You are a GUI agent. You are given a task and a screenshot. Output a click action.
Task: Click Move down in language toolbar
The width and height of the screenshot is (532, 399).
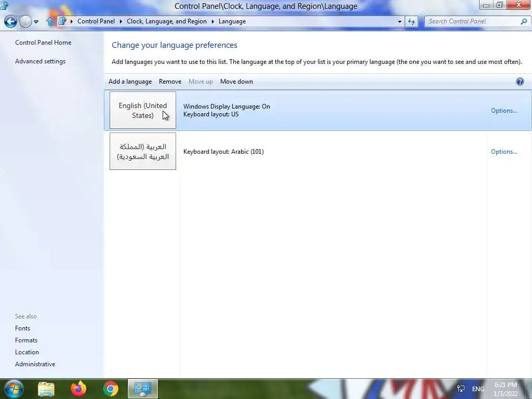pyautogui.click(x=236, y=82)
